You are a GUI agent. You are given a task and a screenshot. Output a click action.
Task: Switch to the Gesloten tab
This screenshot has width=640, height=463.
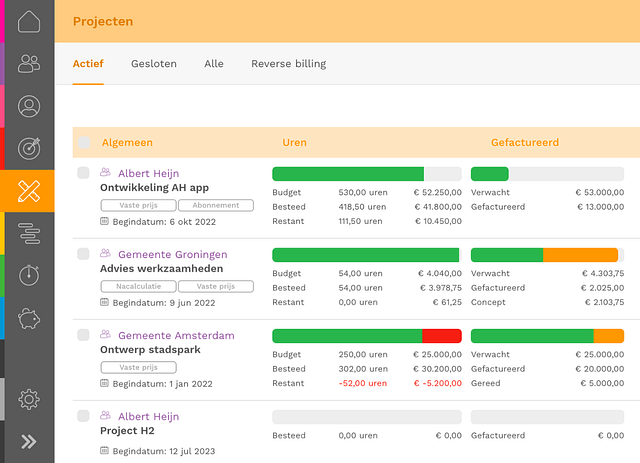click(154, 64)
